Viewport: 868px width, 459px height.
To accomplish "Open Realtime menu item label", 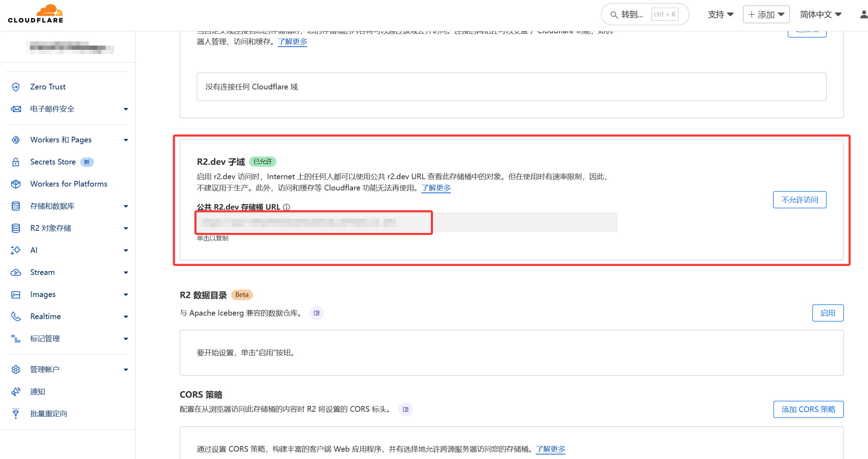I will [46, 316].
